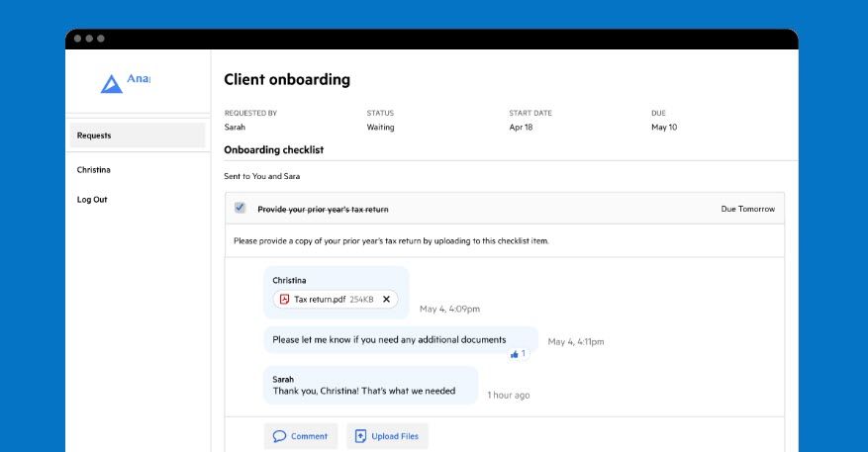Screen dimensions: 868x452
Task: Open Christina's profile in the sidebar
Action: (x=94, y=170)
